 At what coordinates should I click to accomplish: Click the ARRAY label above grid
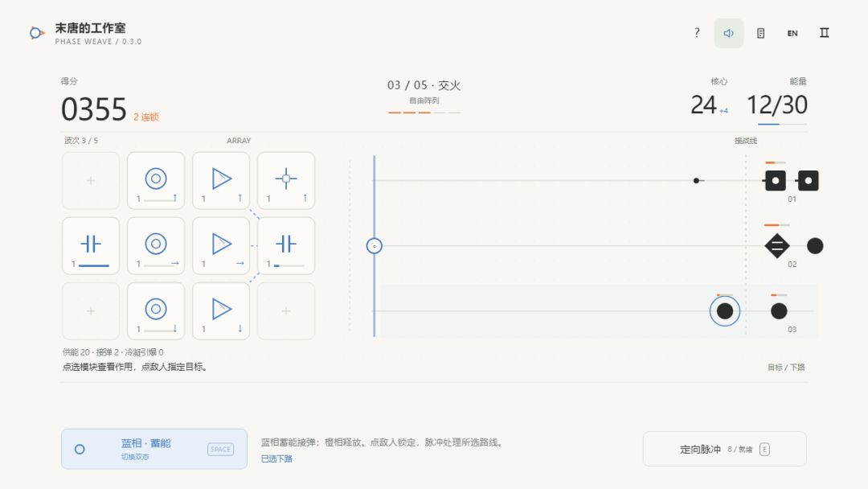point(239,141)
